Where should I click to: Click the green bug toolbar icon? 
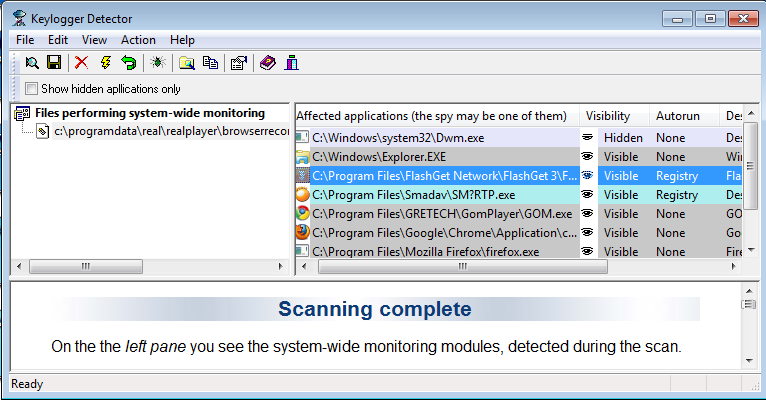click(158, 63)
